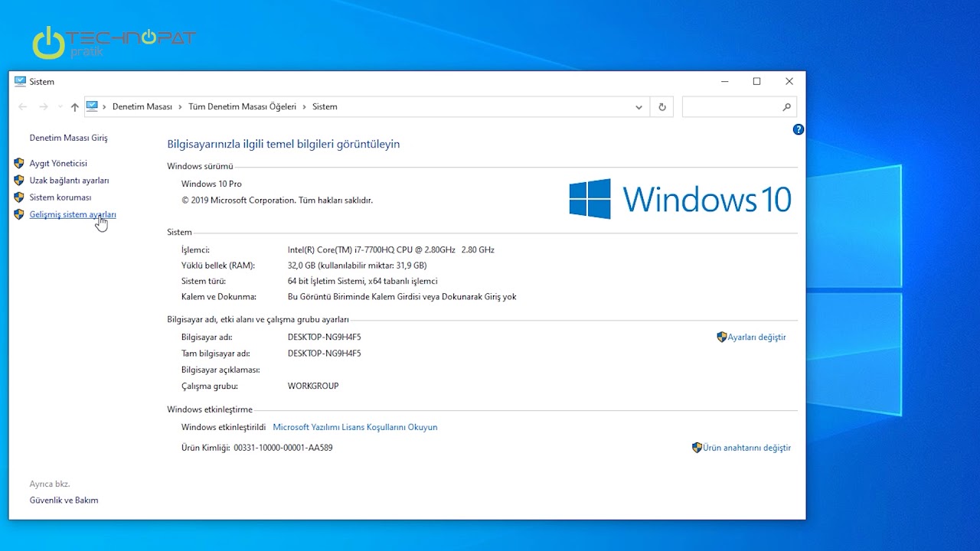Click the 64 bit İşletim Sistemi value
The height and width of the screenshot is (551, 980).
tap(363, 282)
